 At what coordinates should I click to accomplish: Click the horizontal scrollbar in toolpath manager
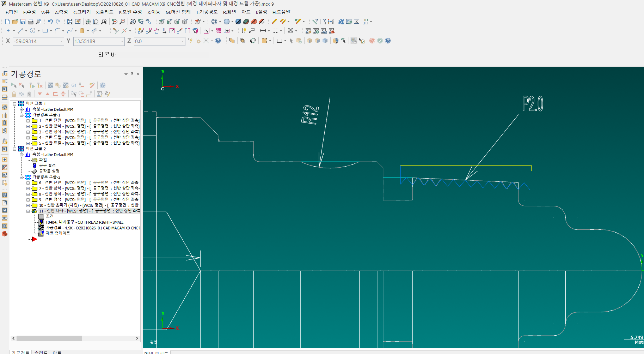[x=49, y=338]
